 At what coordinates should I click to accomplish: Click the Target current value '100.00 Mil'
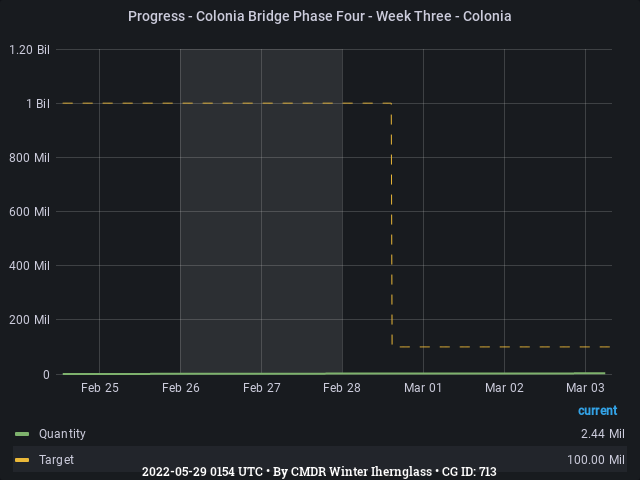(596, 460)
